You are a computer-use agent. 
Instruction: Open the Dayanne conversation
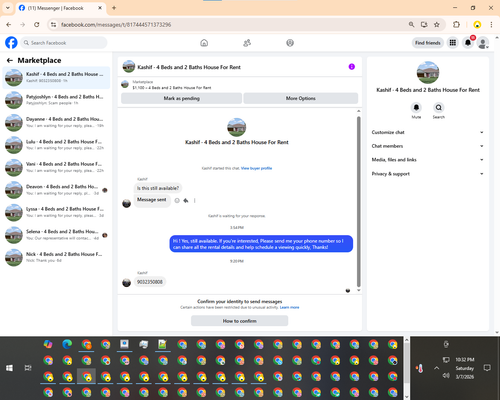tap(56, 122)
